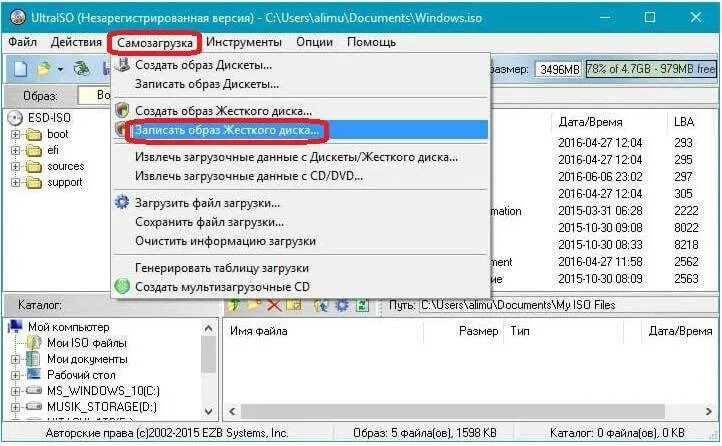Click the catalog tree scroll up arrow
The height and width of the screenshot is (446, 722).
208,328
